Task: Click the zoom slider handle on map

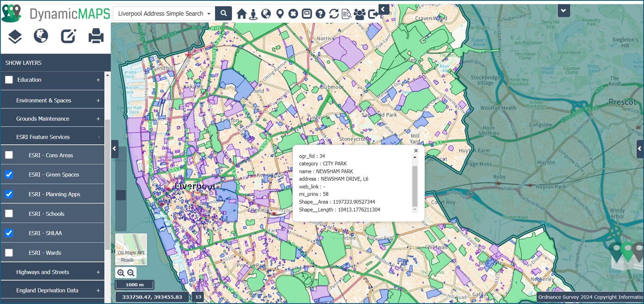Action: click(121, 195)
